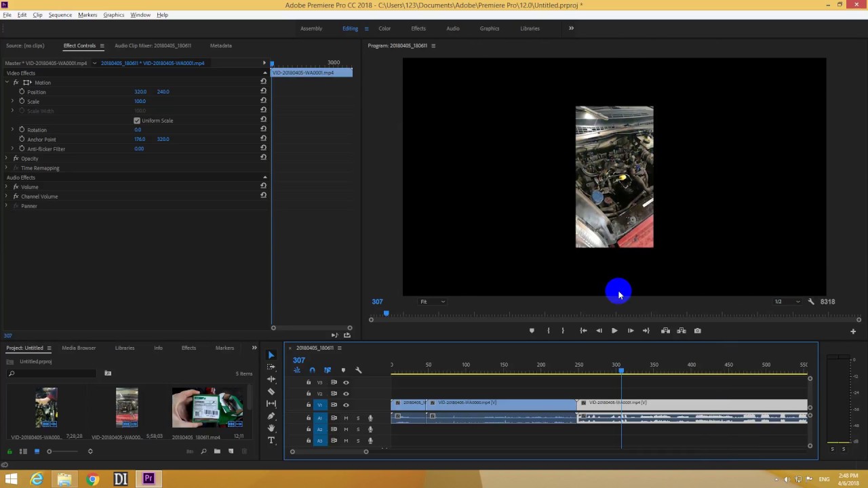This screenshot has width=868, height=488.
Task: Open the Markers menu
Action: (x=87, y=14)
